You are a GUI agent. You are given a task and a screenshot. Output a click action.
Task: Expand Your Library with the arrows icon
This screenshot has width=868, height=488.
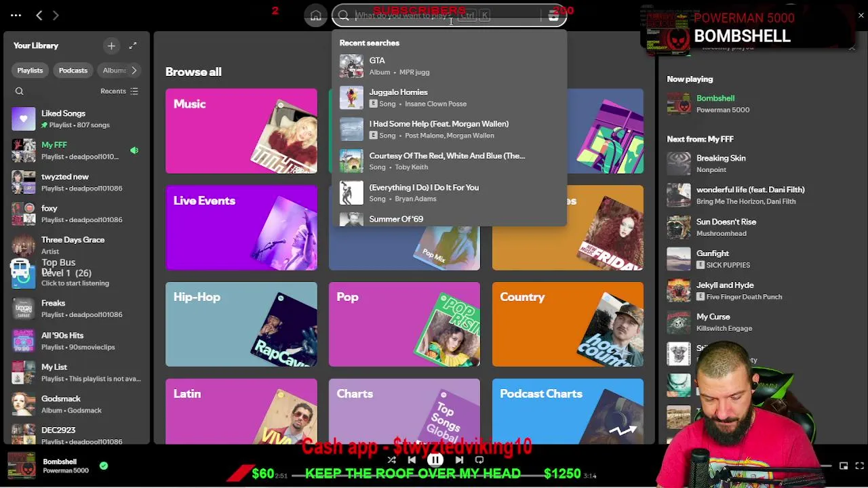click(x=133, y=45)
